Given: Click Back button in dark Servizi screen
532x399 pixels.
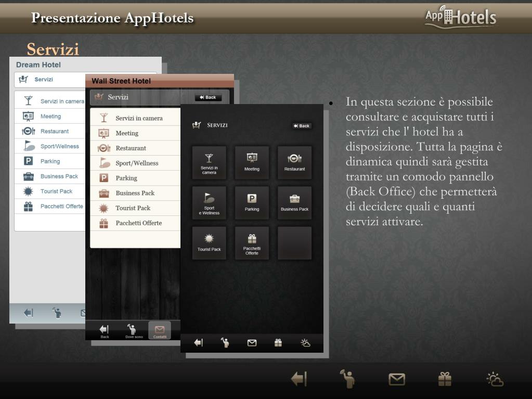Looking at the screenshot, I should [x=302, y=126].
